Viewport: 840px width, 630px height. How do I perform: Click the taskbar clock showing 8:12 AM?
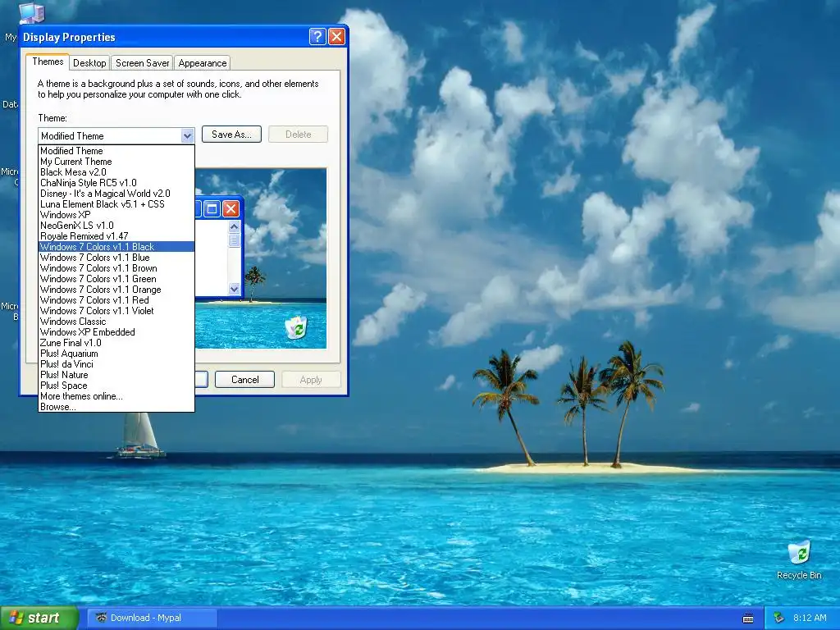[810, 618]
